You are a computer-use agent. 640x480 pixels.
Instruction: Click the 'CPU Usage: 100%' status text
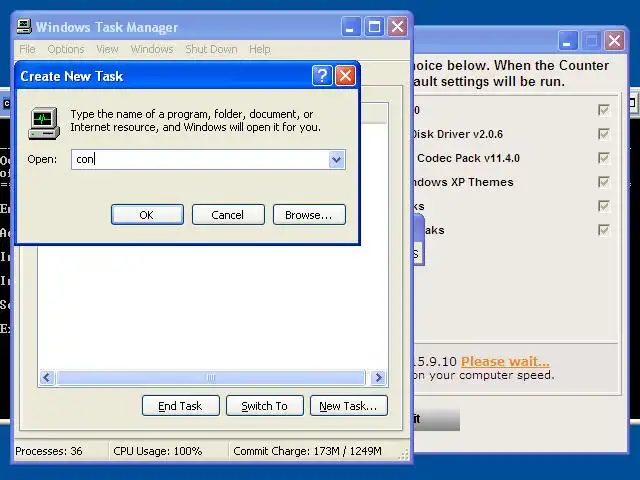[x=158, y=451]
